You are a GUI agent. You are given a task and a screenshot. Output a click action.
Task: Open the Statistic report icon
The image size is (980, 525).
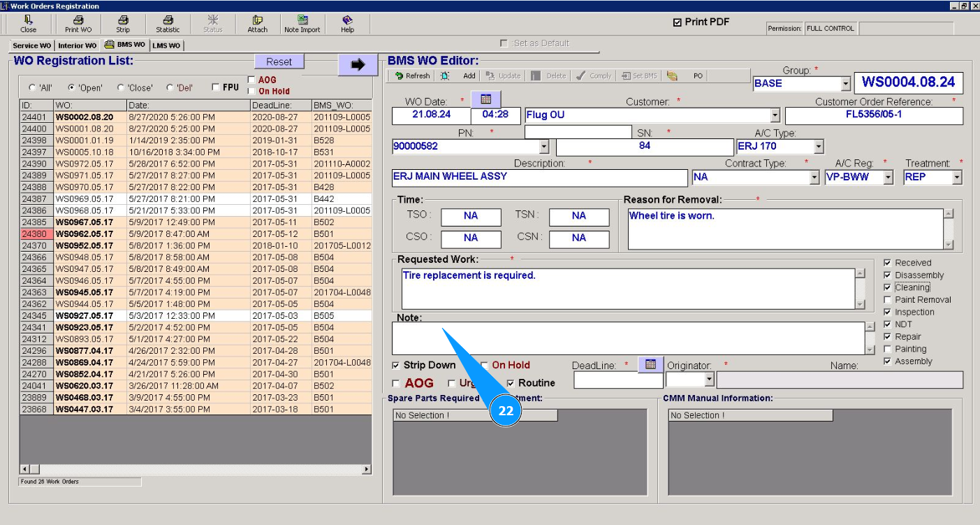(168, 20)
